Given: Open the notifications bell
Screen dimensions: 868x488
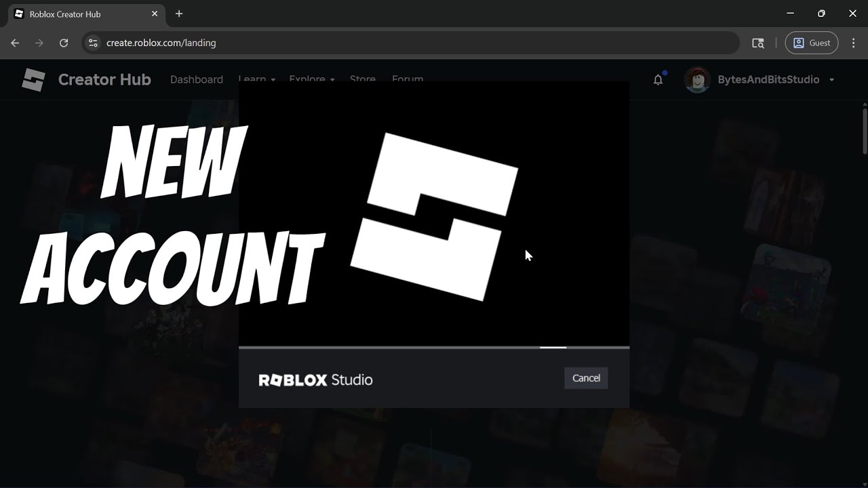Looking at the screenshot, I should point(658,80).
